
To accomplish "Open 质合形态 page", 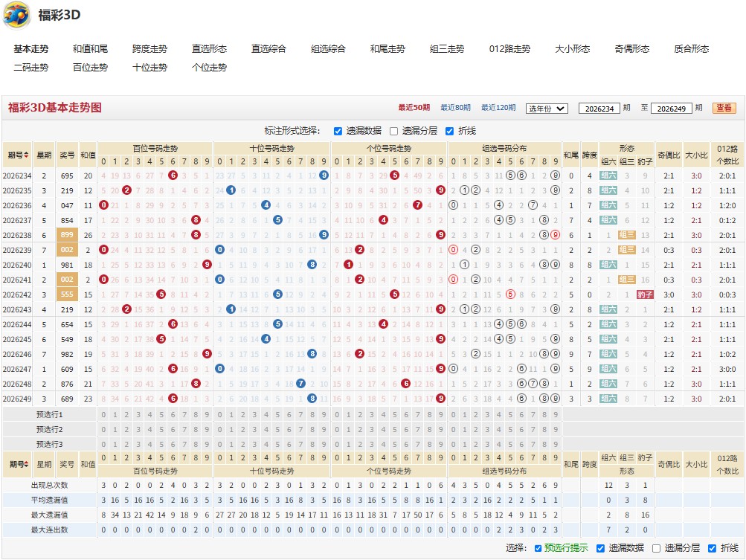I will [691, 48].
